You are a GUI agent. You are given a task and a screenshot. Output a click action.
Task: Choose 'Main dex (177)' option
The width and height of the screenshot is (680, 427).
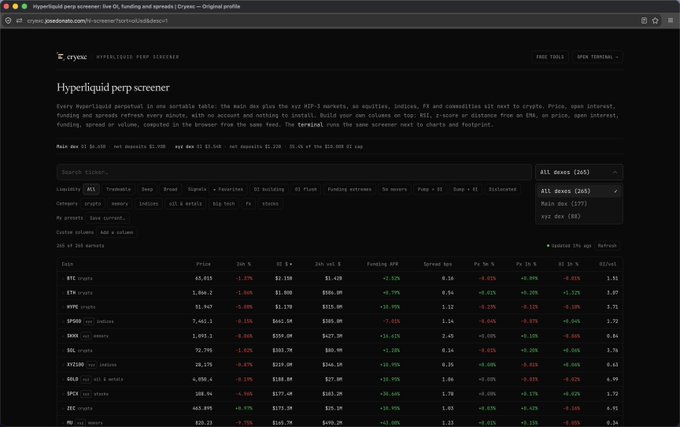tap(579, 204)
